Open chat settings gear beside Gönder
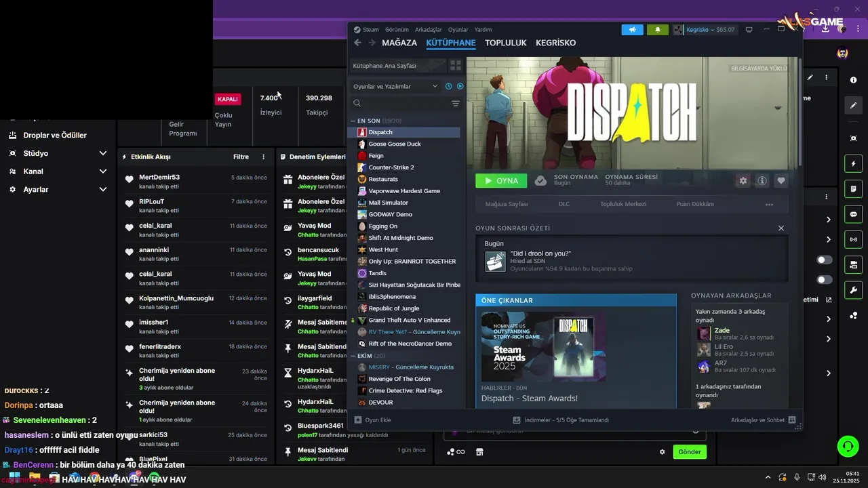 coord(663,452)
